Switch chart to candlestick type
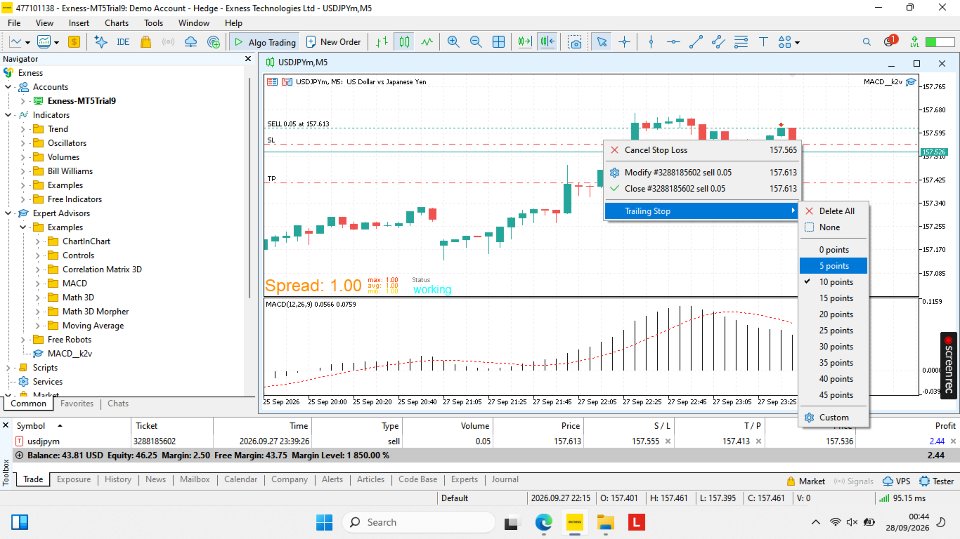This screenshot has height=539, width=960. click(x=405, y=42)
